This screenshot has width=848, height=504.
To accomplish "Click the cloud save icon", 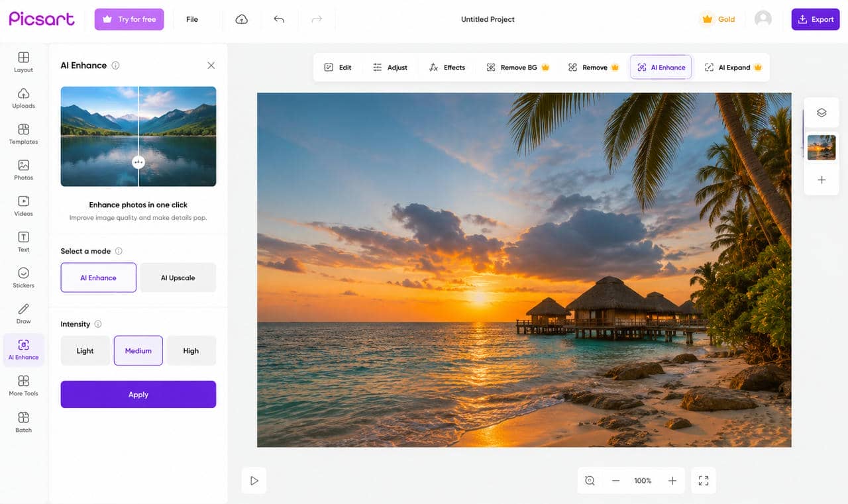I will (x=242, y=19).
